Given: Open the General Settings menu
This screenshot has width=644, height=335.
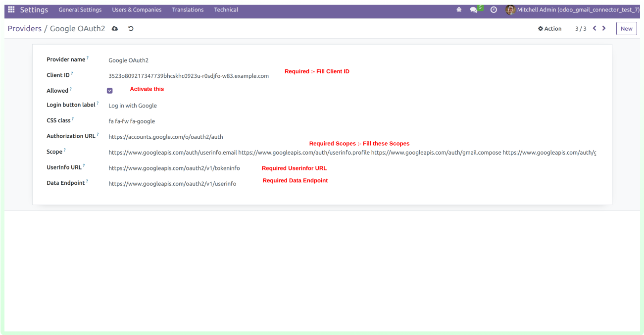Looking at the screenshot, I should coord(80,10).
